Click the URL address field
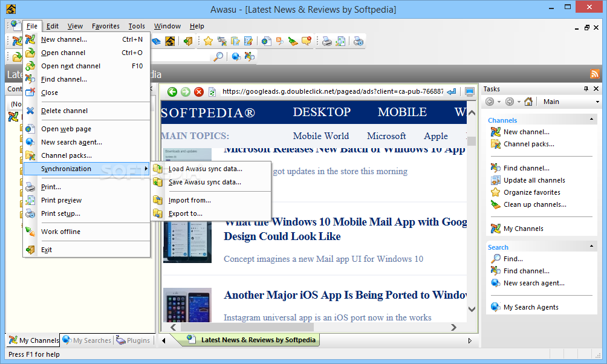The width and height of the screenshot is (607, 364). (332, 91)
